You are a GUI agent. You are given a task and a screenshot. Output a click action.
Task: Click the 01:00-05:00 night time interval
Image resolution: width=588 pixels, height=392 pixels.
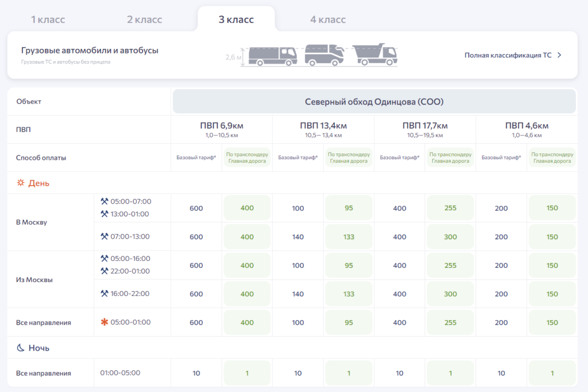click(120, 373)
